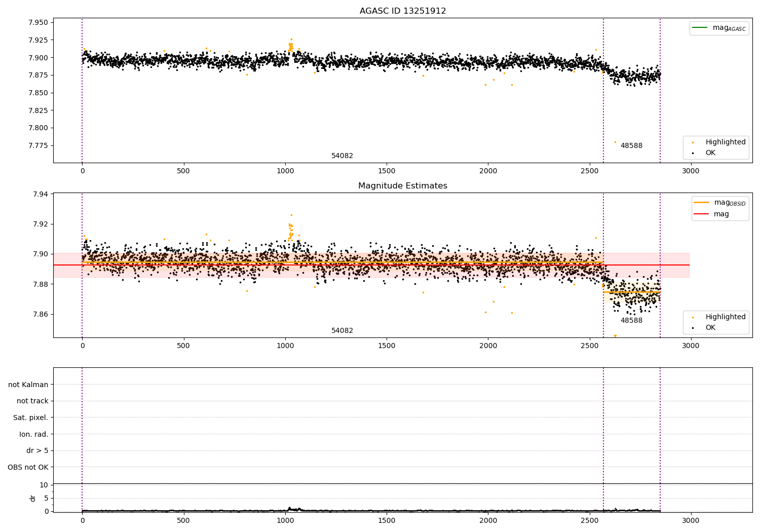
Task: Click the 7.94 y-axis tick label
Action: point(41,194)
